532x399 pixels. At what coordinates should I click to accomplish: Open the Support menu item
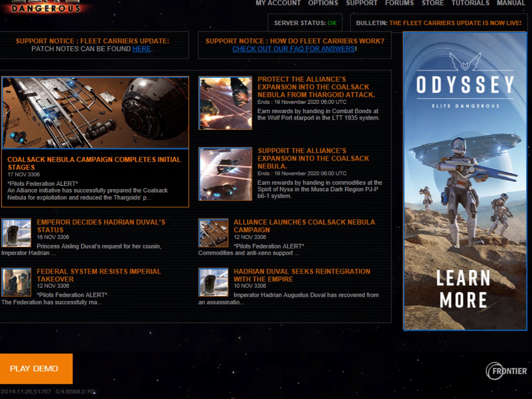pos(362,3)
